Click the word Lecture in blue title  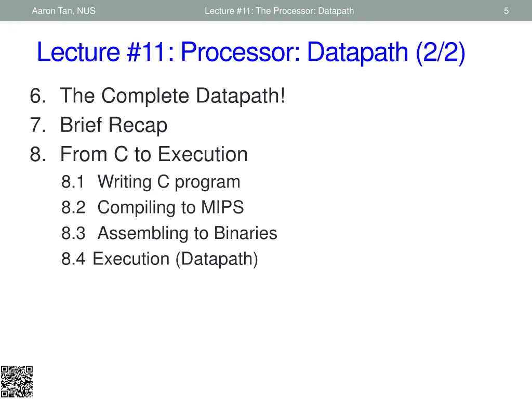[x=78, y=52]
